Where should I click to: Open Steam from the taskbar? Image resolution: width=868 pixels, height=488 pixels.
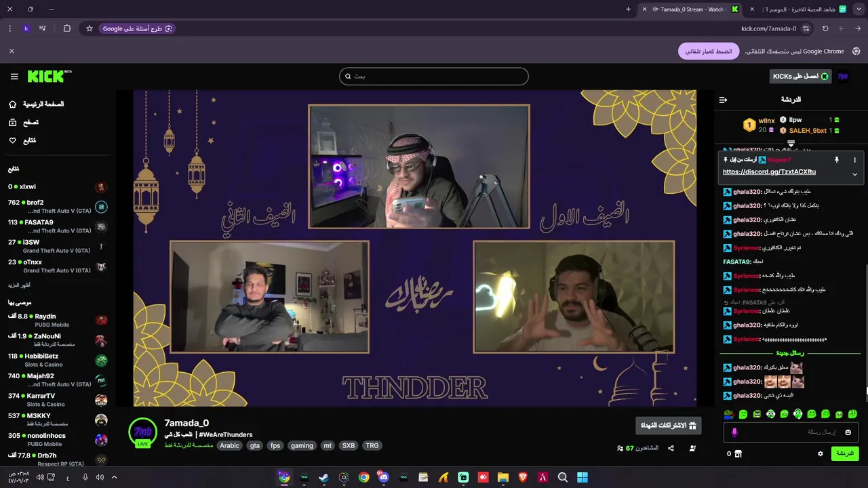point(324,477)
